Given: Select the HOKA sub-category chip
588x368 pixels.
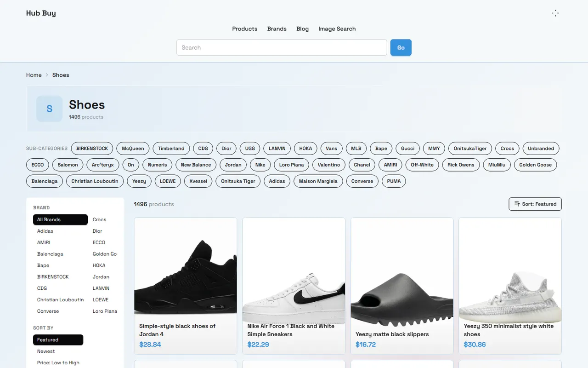Looking at the screenshot, I should point(305,149).
